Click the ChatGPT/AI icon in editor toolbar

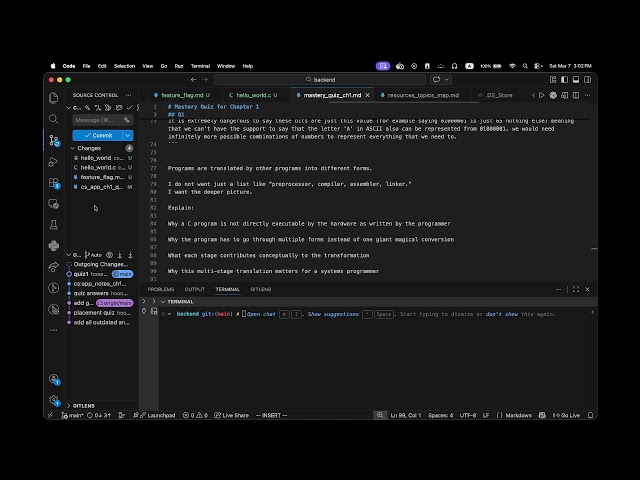click(x=553, y=95)
